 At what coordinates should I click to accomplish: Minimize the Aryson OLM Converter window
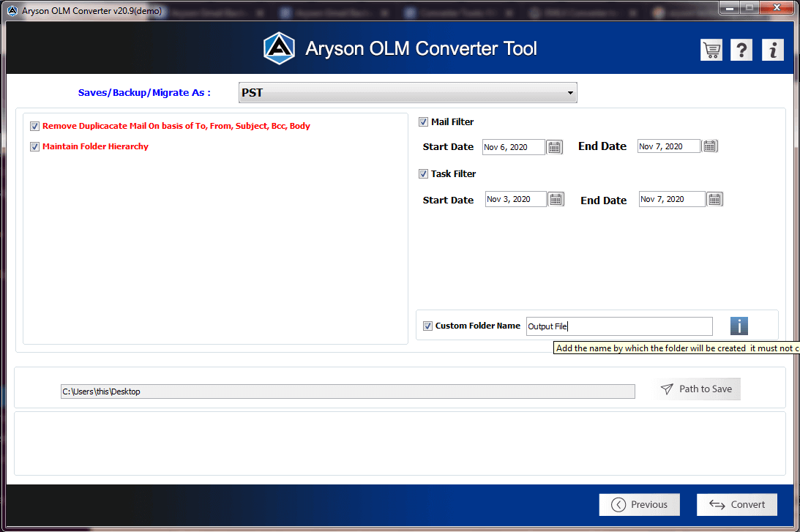730,8
